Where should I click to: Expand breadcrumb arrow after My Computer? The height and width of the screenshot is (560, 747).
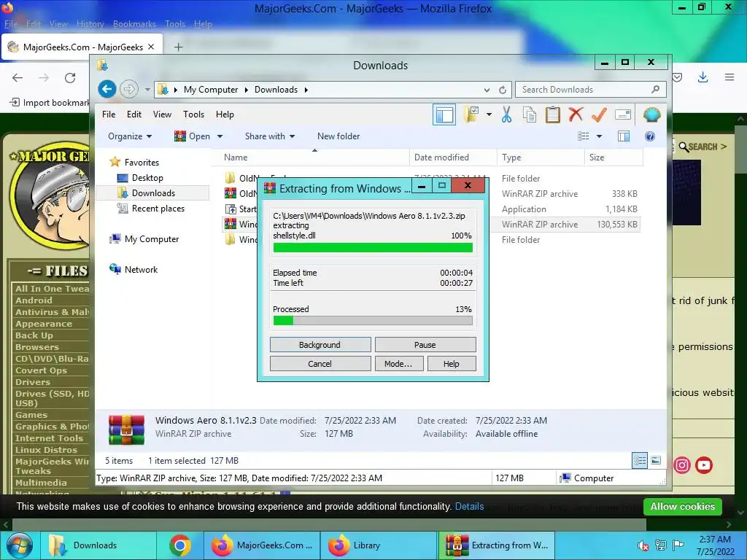(x=247, y=90)
